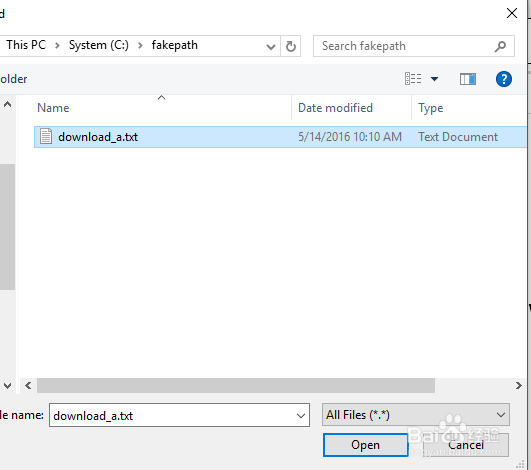Open the All Files (*.*) type dropdown

click(416, 415)
